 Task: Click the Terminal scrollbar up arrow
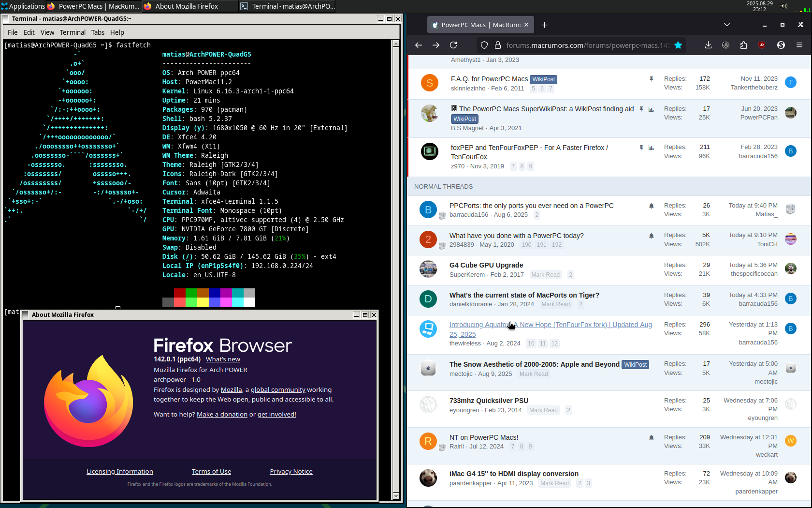click(396, 44)
